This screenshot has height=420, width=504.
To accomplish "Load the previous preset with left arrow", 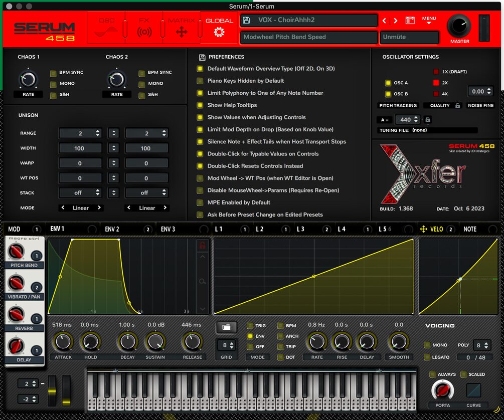I will 384,21.
